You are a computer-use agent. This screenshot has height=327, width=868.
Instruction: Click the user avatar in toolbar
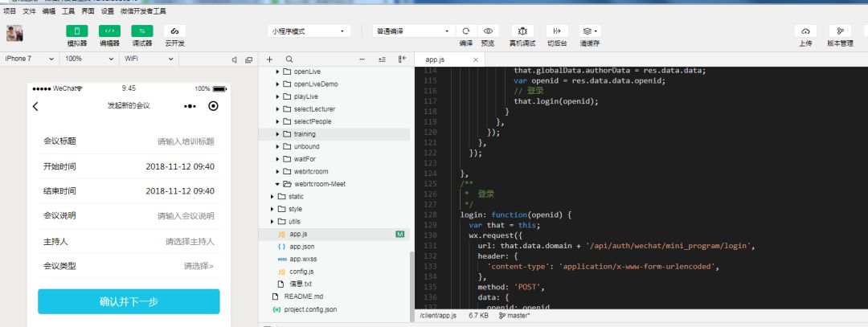[14, 33]
